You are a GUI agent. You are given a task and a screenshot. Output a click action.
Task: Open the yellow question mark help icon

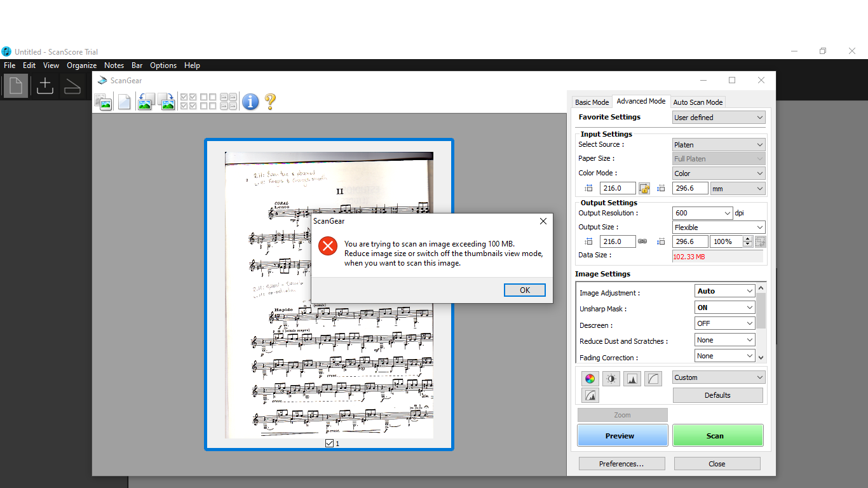(270, 102)
